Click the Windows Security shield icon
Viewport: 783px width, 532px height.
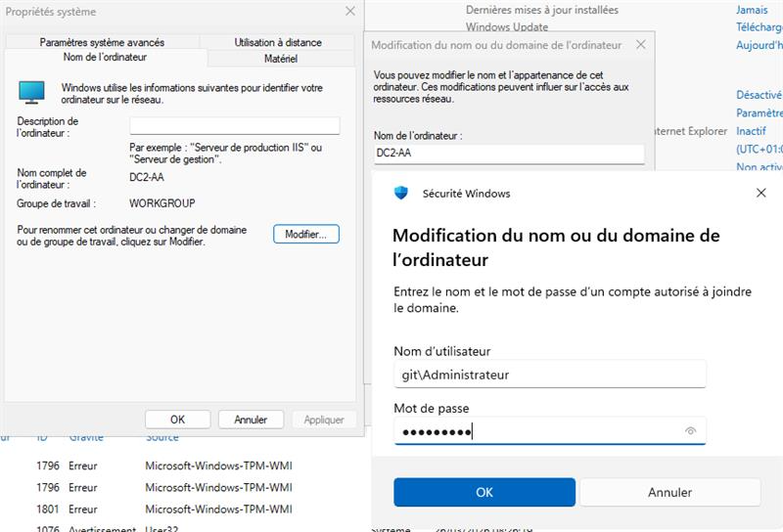click(401, 193)
